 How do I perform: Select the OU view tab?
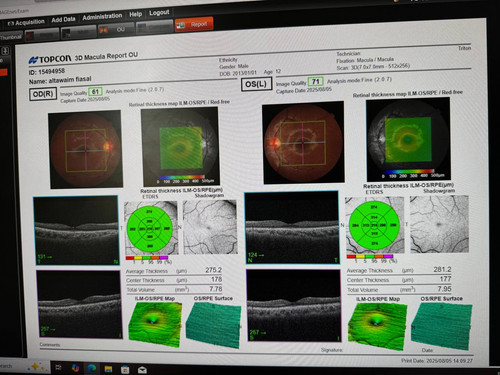pos(116,30)
